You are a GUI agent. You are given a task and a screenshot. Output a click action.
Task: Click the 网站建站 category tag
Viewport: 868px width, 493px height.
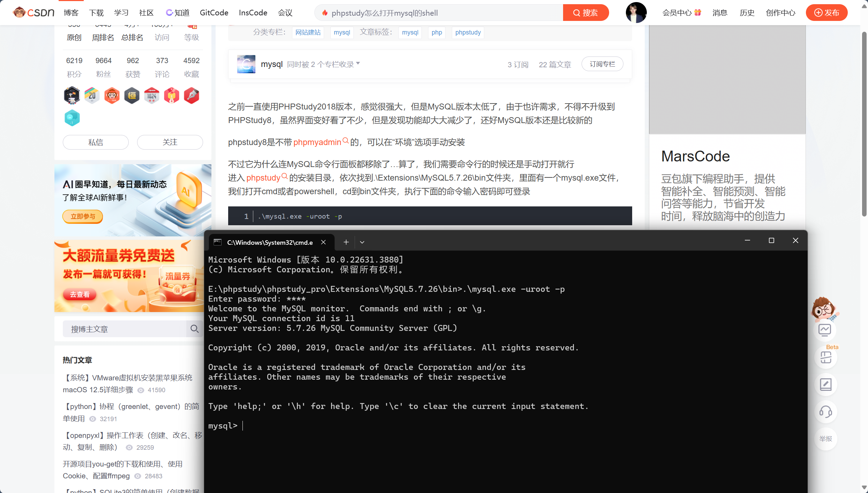coord(308,32)
